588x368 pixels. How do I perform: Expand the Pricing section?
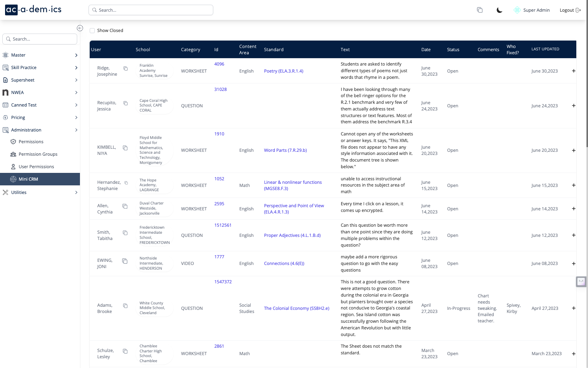(x=40, y=117)
